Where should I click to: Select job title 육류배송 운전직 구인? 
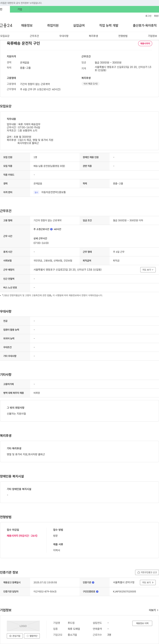coord(23,43)
